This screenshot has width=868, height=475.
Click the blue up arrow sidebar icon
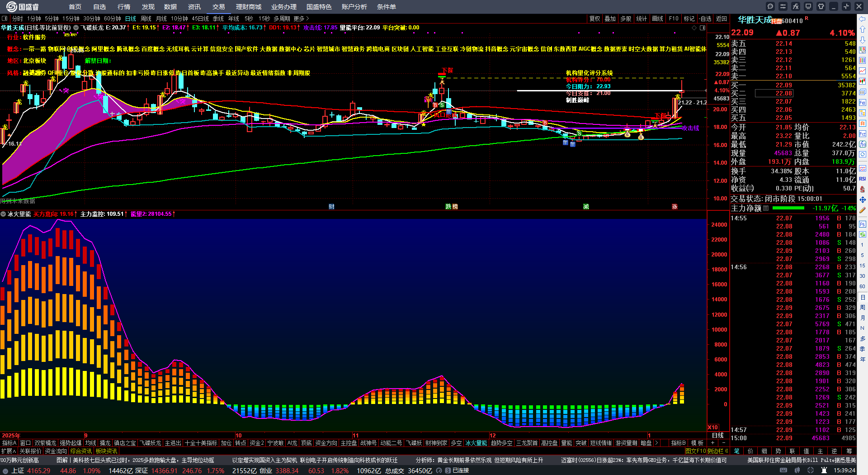tap(863, 29)
